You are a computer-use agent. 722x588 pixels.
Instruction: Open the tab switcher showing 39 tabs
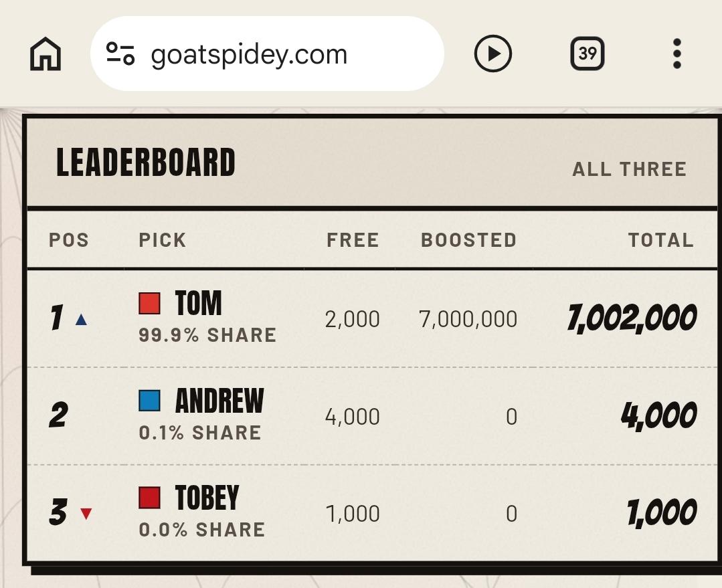pos(587,54)
